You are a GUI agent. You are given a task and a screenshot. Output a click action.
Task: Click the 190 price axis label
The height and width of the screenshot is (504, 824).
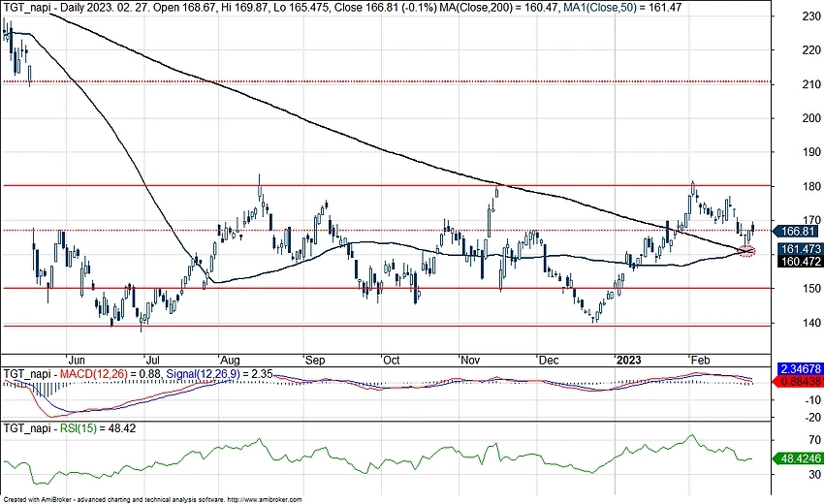point(811,152)
